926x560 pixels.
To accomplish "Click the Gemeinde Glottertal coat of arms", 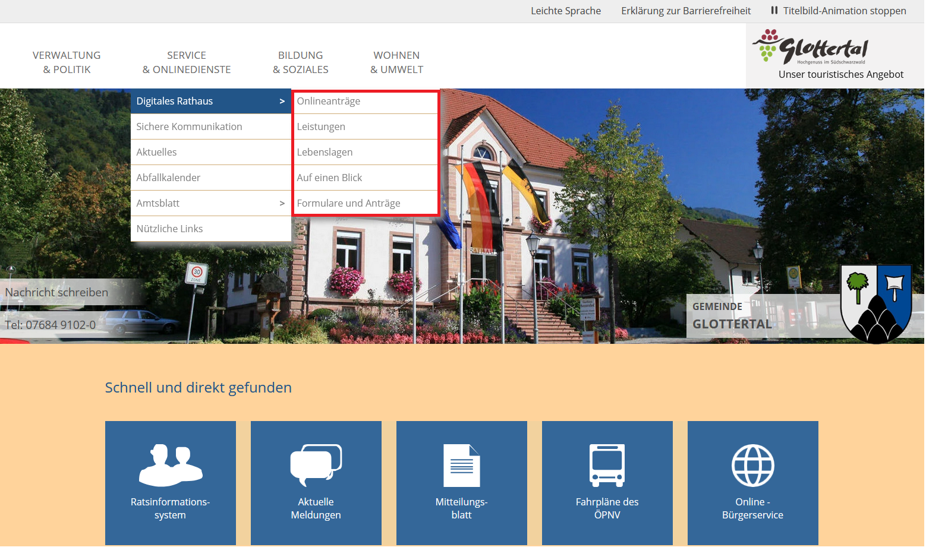I will [875, 303].
